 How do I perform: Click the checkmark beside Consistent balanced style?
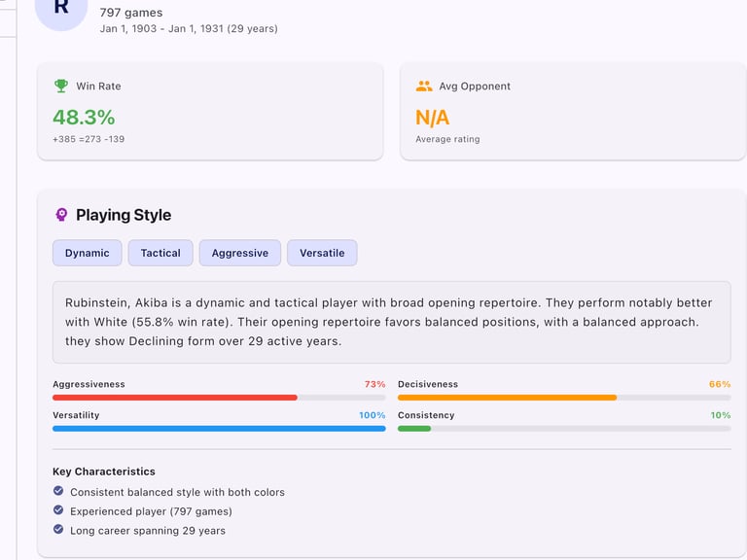pos(58,491)
